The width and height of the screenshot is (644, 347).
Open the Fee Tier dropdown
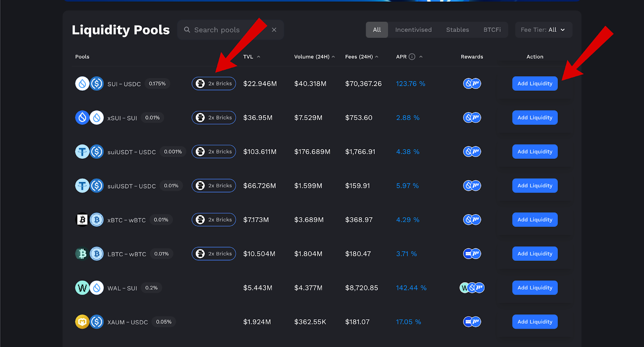click(x=543, y=30)
